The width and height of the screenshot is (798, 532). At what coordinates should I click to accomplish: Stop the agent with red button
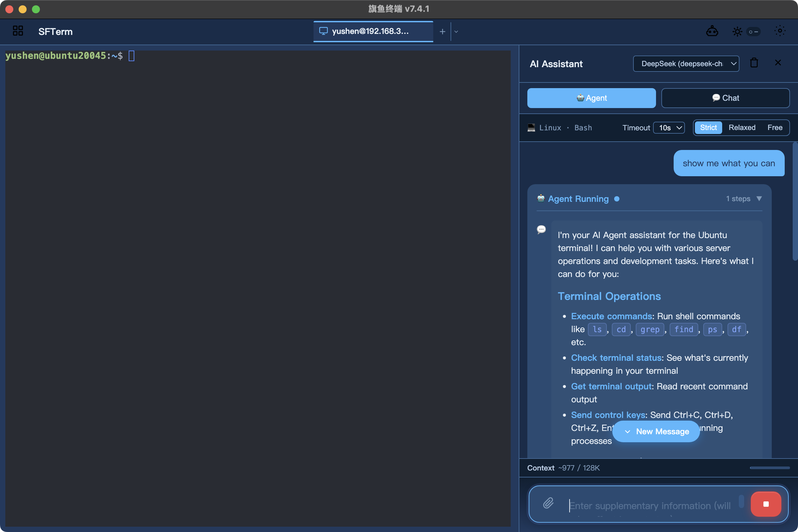pos(766,504)
